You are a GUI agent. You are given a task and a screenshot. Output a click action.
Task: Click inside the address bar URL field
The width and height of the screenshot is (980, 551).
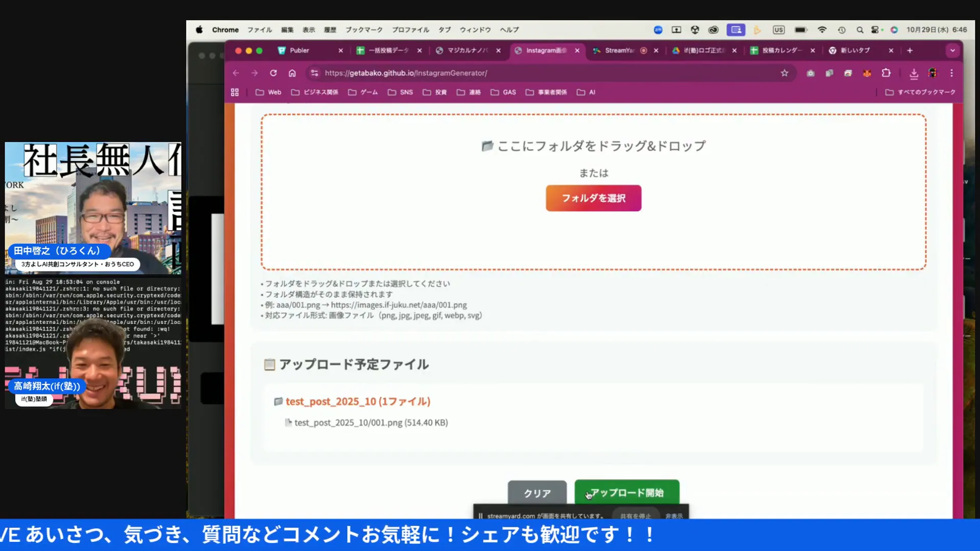coord(510,73)
